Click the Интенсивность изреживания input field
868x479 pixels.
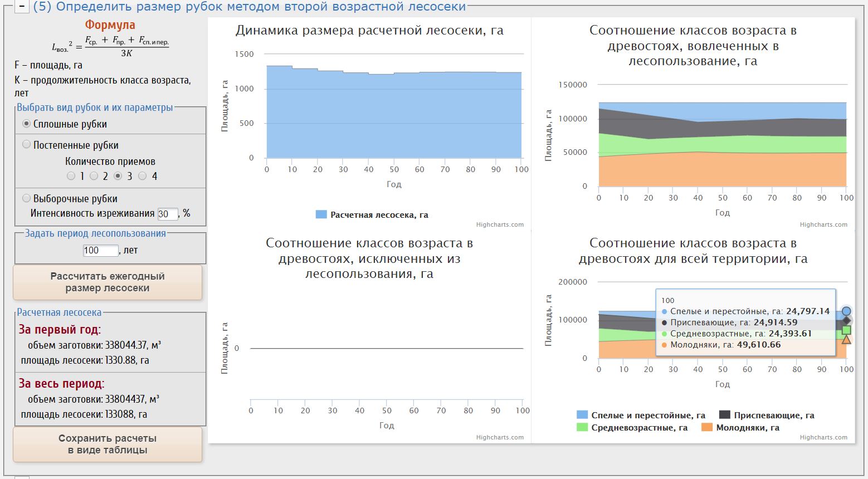[x=168, y=214]
